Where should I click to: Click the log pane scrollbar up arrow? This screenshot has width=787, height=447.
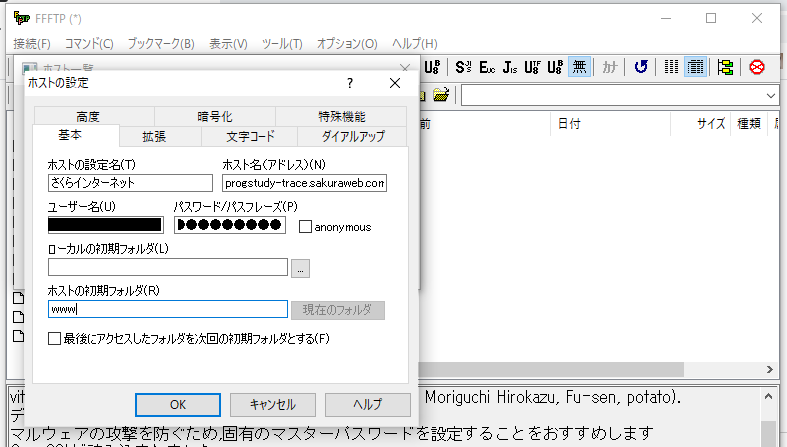(x=768, y=396)
